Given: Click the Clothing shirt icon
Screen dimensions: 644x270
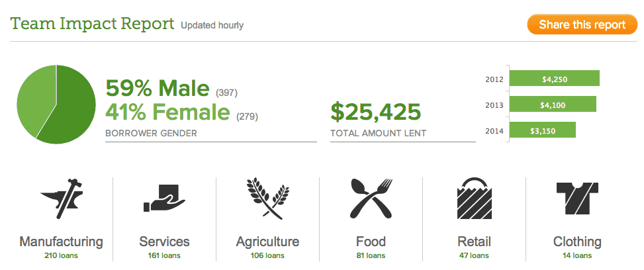Looking at the screenshot, I should tap(577, 199).
